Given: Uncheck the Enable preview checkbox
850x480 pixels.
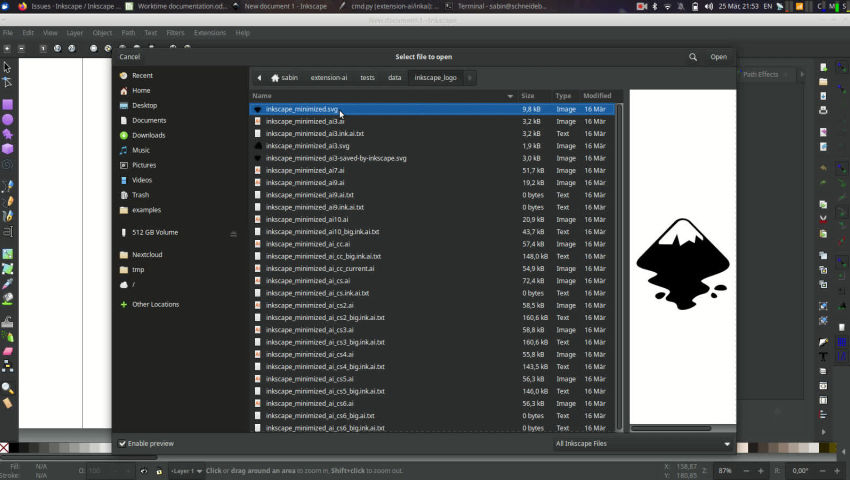Looking at the screenshot, I should [x=123, y=443].
